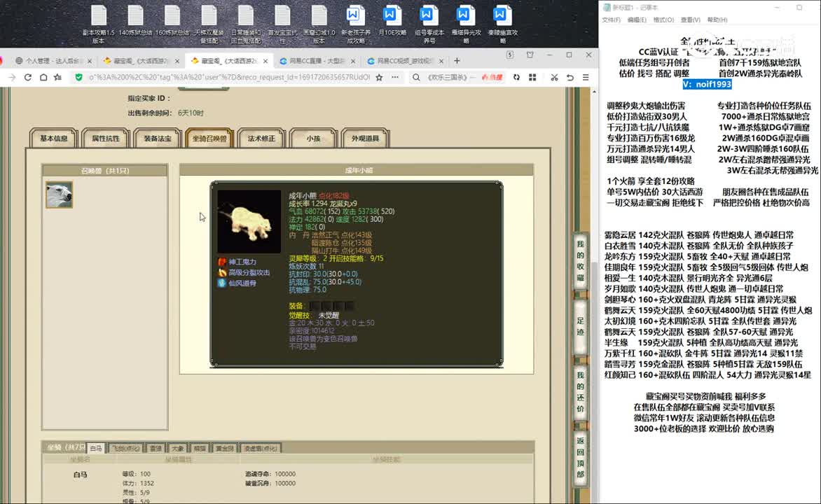The height and width of the screenshot is (504, 821).
Task: Close the 网易CC直播 browser tab
Action: (353, 61)
